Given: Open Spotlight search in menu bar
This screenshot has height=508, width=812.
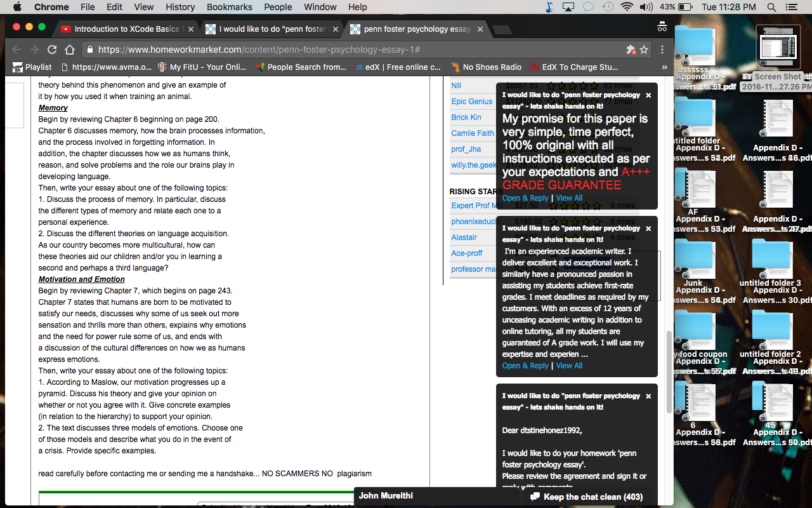Looking at the screenshot, I should tap(771, 7).
